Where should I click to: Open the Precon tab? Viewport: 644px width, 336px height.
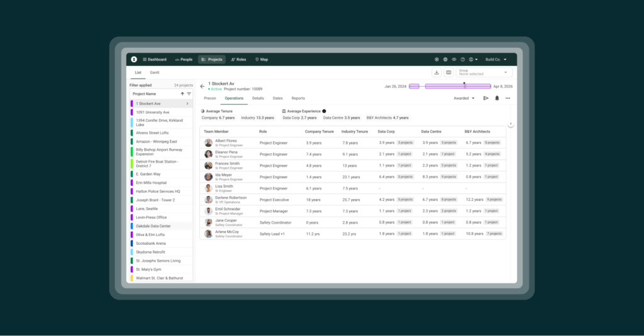point(210,99)
